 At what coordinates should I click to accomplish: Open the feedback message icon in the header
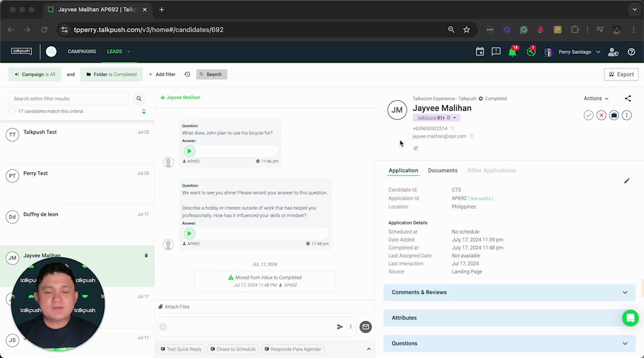[x=496, y=52]
